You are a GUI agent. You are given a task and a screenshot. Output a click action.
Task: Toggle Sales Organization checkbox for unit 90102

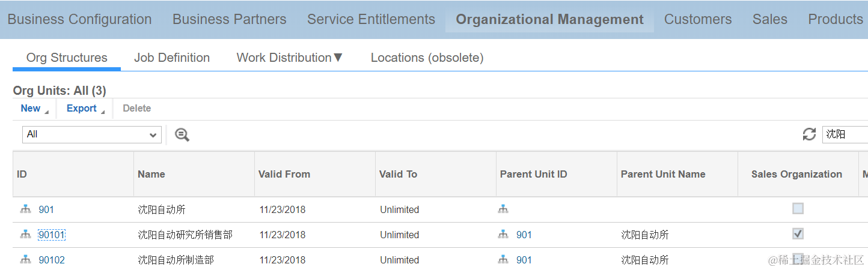coord(798,258)
